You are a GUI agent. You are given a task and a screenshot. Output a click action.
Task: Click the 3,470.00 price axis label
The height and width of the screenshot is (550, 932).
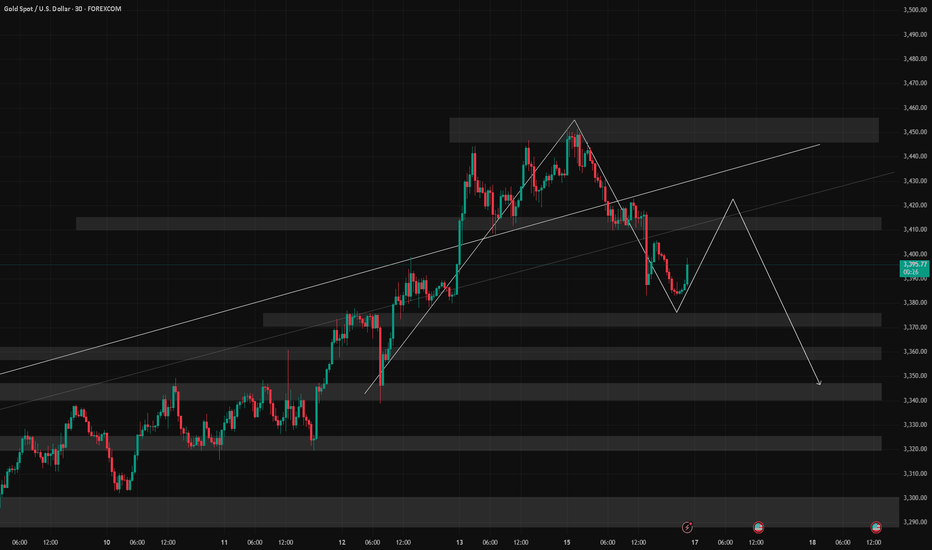[x=915, y=83]
